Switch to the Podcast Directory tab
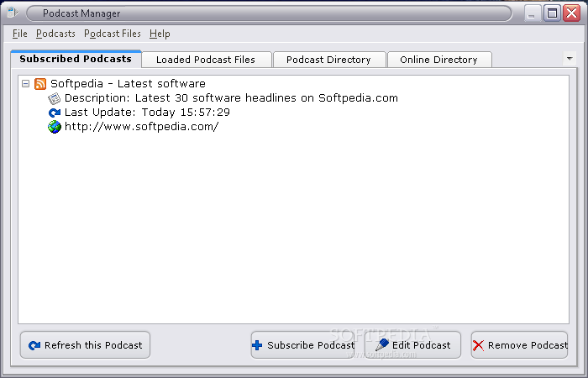The image size is (588, 378). [328, 60]
